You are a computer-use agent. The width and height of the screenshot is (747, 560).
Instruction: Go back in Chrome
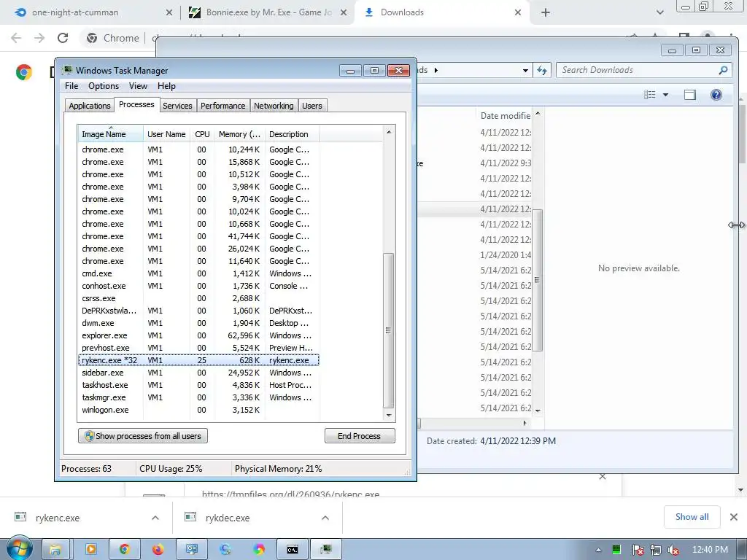coord(16,38)
